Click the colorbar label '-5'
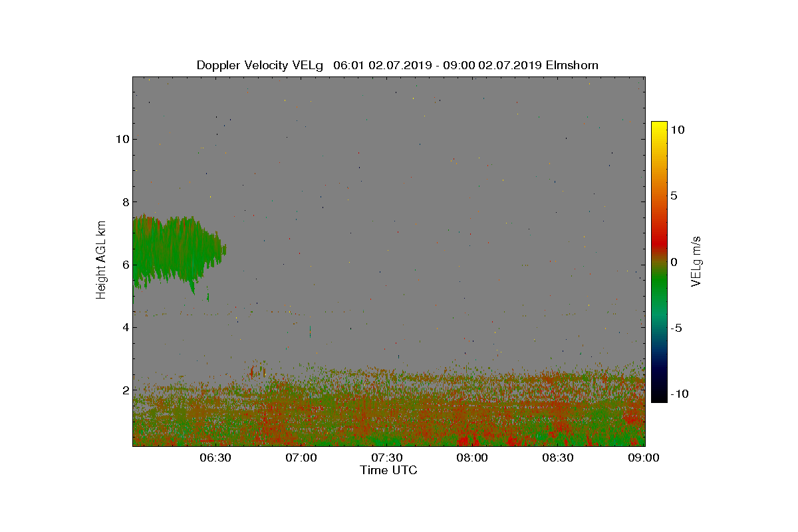This screenshot has width=798, height=532. coord(676,328)
